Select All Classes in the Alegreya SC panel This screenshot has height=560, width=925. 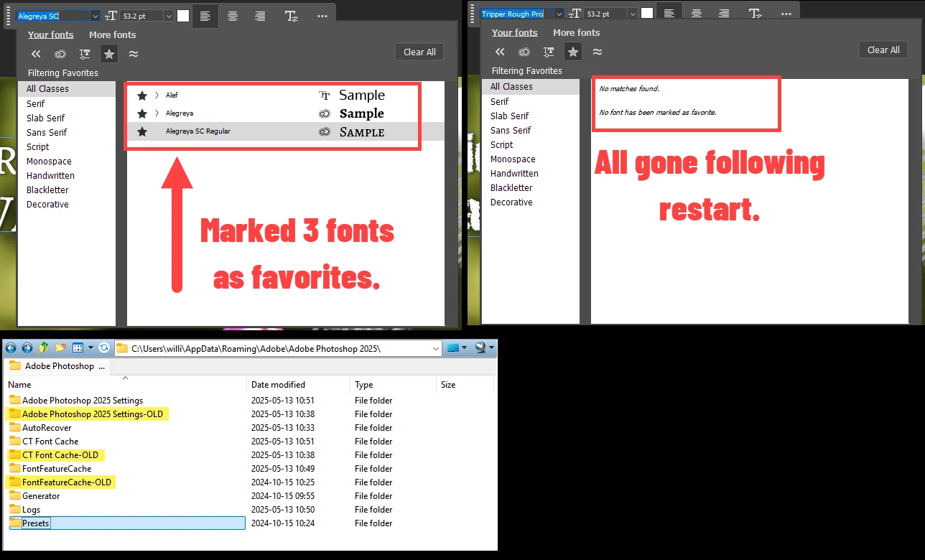[x=67, y=89]
